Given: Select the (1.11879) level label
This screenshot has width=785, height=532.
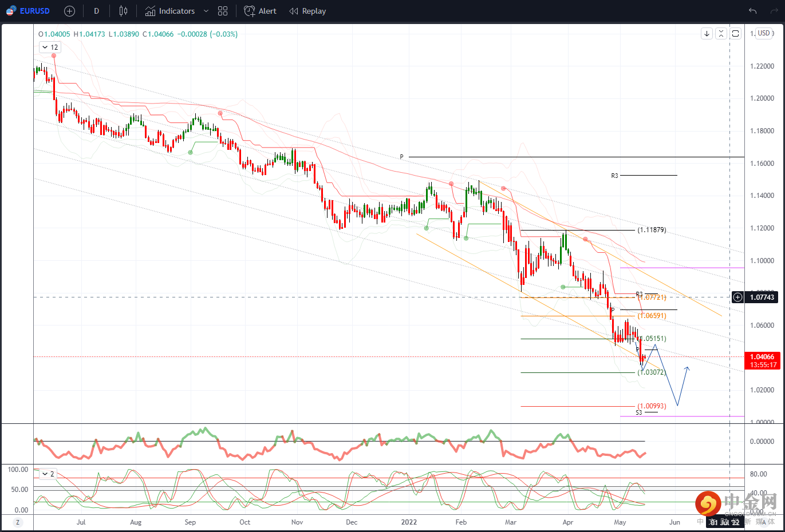Looking at the screenshot, I should (652, 230).
